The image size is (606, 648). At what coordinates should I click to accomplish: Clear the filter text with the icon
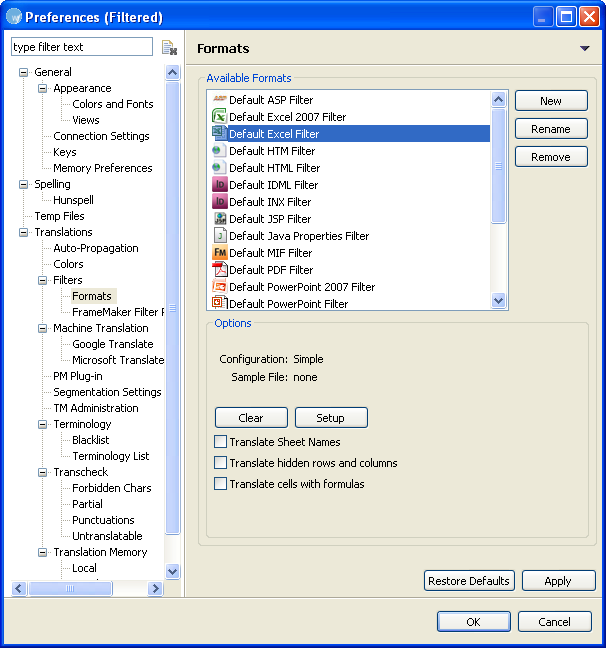(169, 48)
